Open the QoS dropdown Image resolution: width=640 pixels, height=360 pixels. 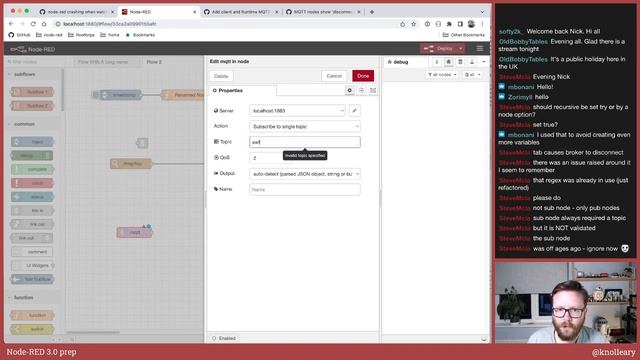coord(265,158)
